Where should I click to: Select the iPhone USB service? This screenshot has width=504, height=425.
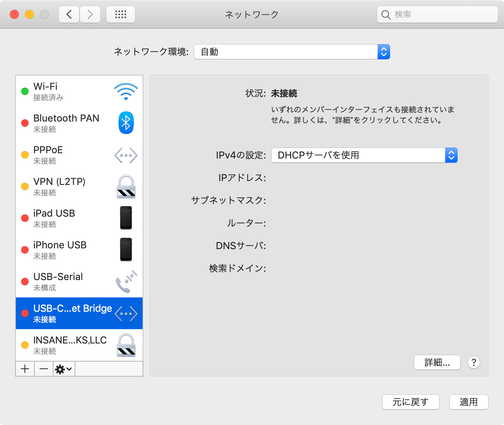click(79, 250)
